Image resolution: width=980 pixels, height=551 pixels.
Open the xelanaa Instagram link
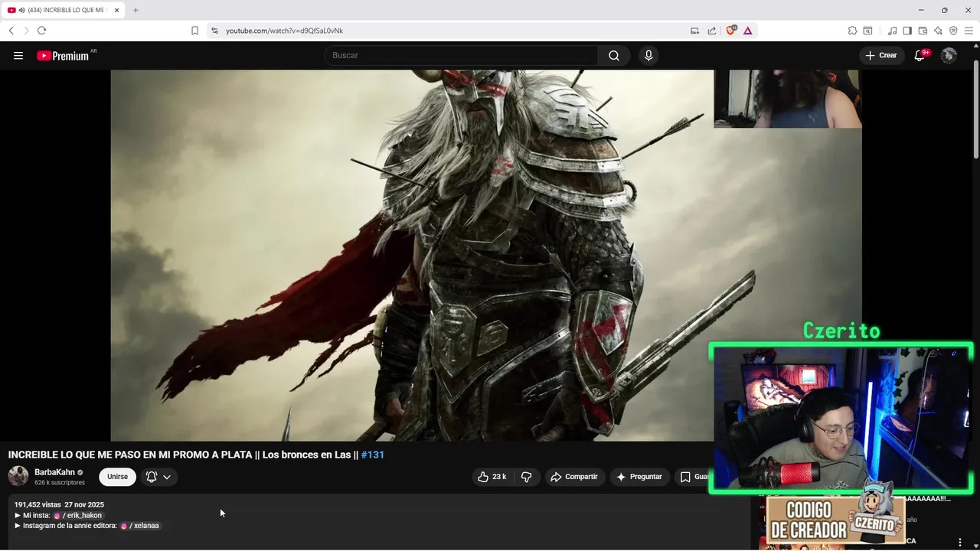[140, 526]
